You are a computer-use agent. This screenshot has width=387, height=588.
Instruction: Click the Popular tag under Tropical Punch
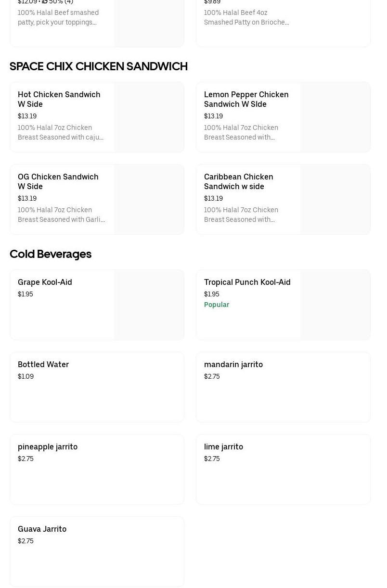217,305
